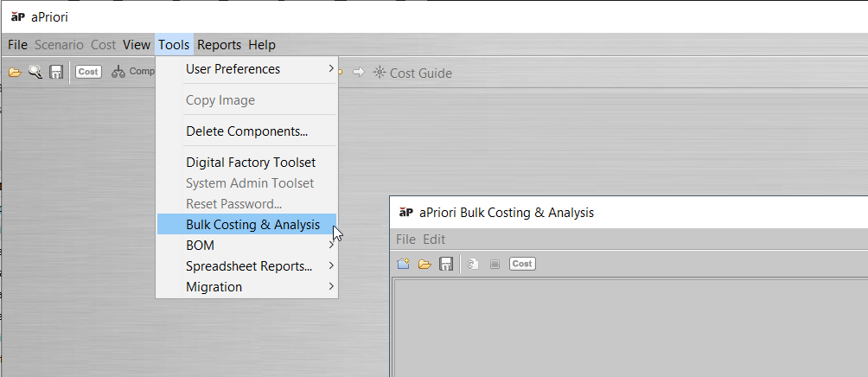
Task: Click the Compare scales icon
Action: click(x=118, y=72)
